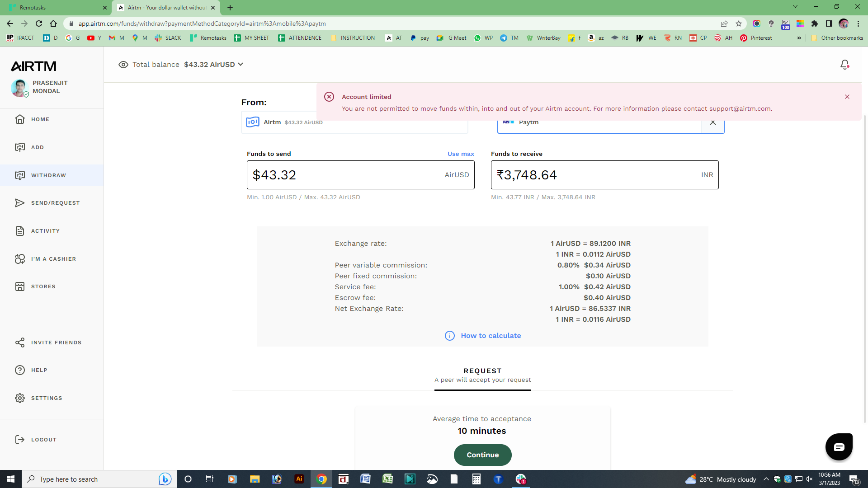
Task: Click the Use max link
Action: coord(461,154)
